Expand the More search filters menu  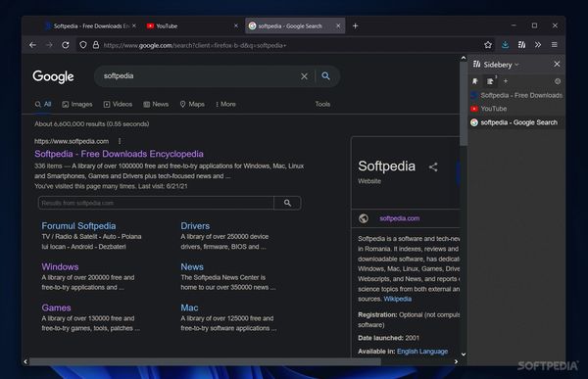tap(225, 104)
